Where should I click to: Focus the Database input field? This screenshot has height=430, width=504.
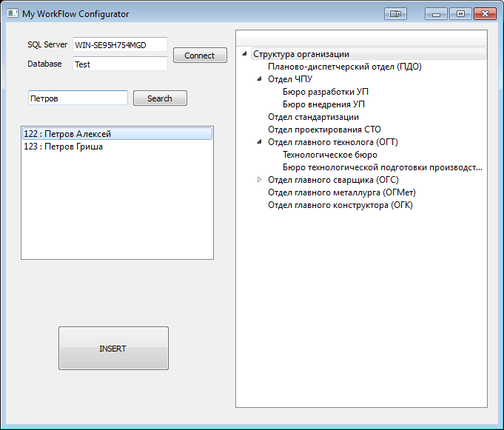tap(120, 64)
